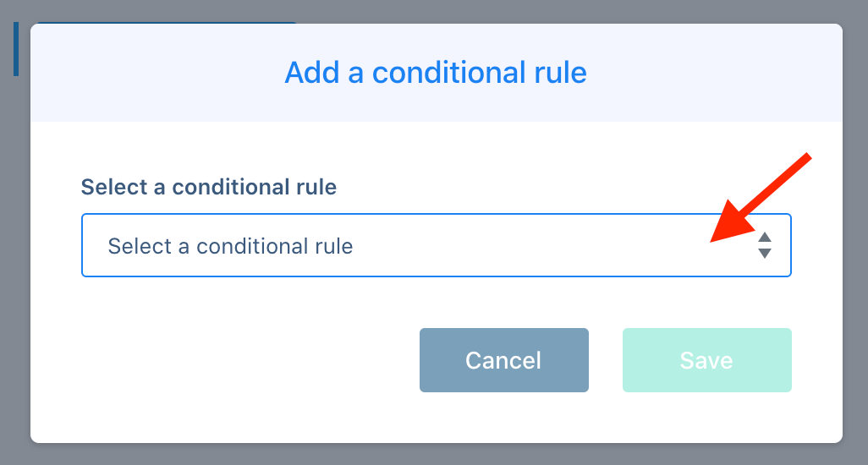
Task: Click the blue vertical bar behind the overlay
Action: 16,49
